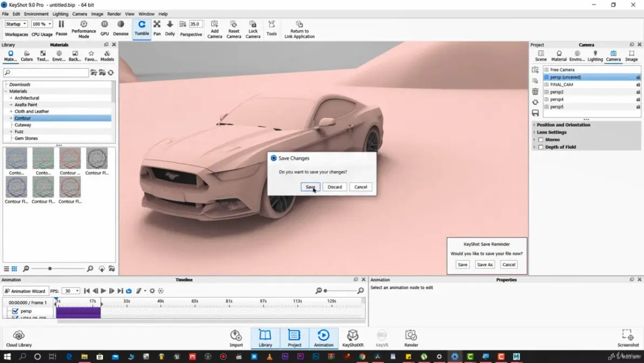Click the materials search field

[x=45, y=73]
